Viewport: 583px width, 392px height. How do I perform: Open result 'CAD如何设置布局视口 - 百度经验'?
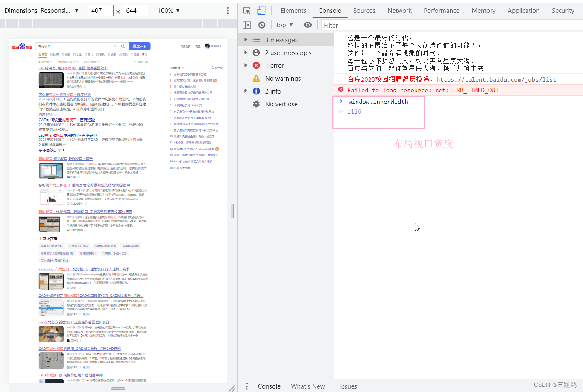click(x=67, y=120)
